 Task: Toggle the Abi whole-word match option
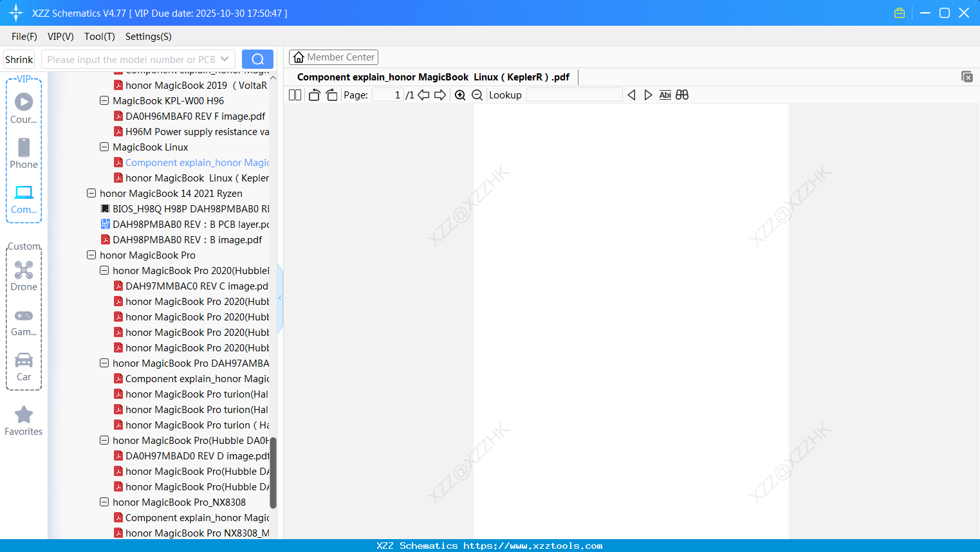point(665,95)
